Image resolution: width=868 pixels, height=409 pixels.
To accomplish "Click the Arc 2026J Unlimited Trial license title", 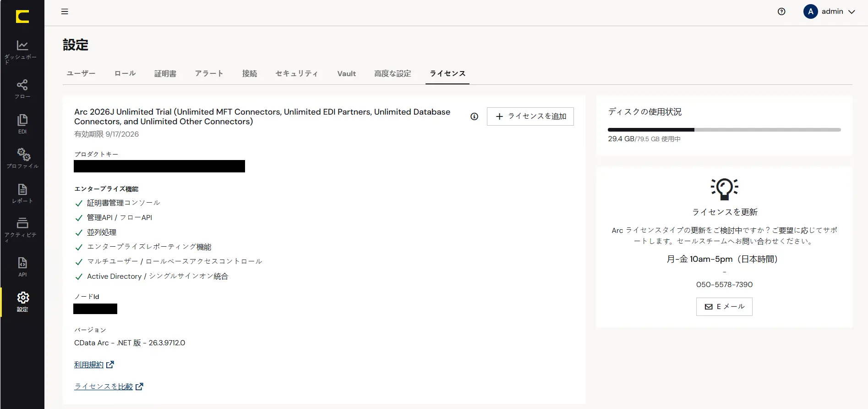I will point(262,116).
